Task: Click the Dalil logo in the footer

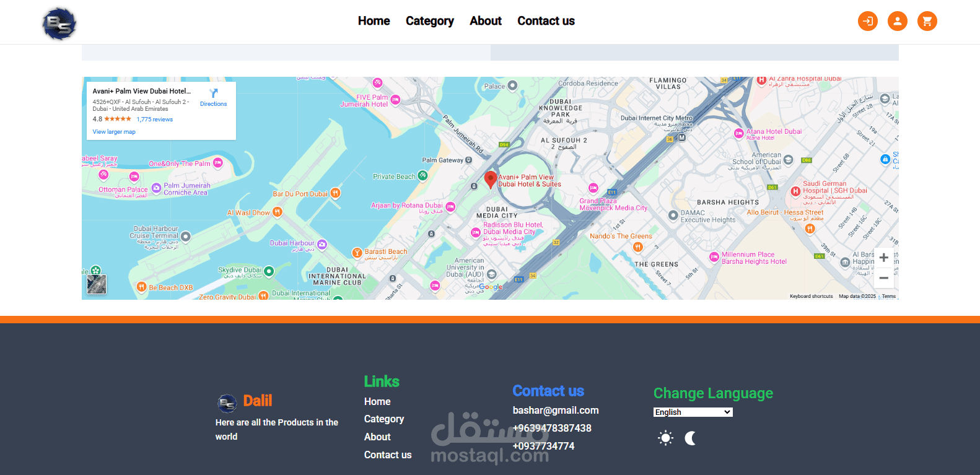Action: click(x=227, y=403)
